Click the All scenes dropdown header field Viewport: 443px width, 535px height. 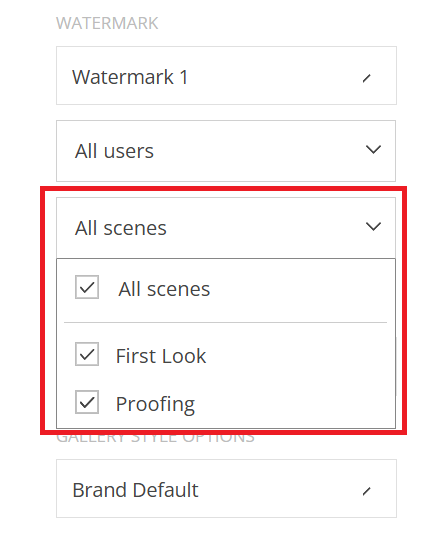tap(226, 228)
